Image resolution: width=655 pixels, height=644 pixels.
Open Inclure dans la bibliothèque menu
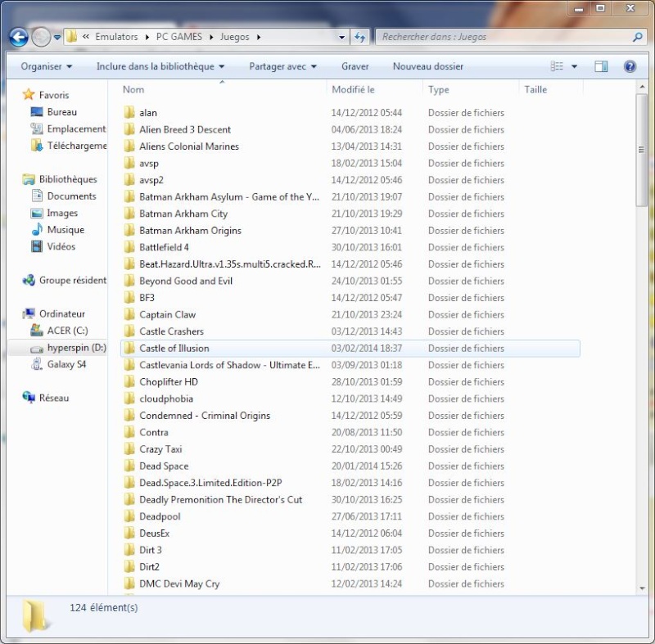pyautogui.click(x=160, y=66)
